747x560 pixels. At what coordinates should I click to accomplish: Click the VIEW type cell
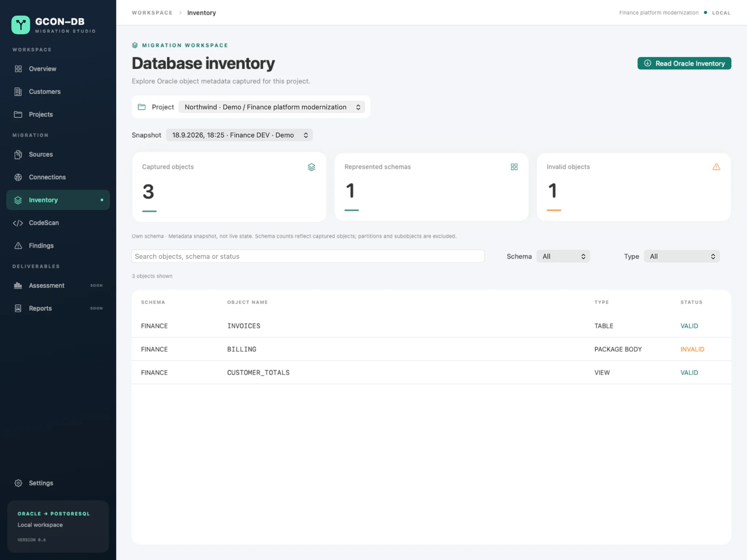click(x=602, y=373)
